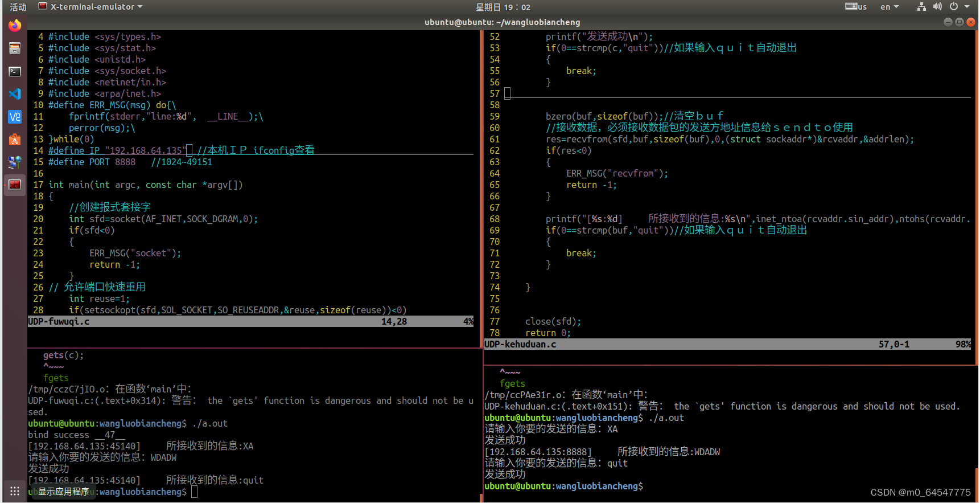Open the Files manager dock icon
Viewport: 980px width, 503px height.
coord(15,48)
